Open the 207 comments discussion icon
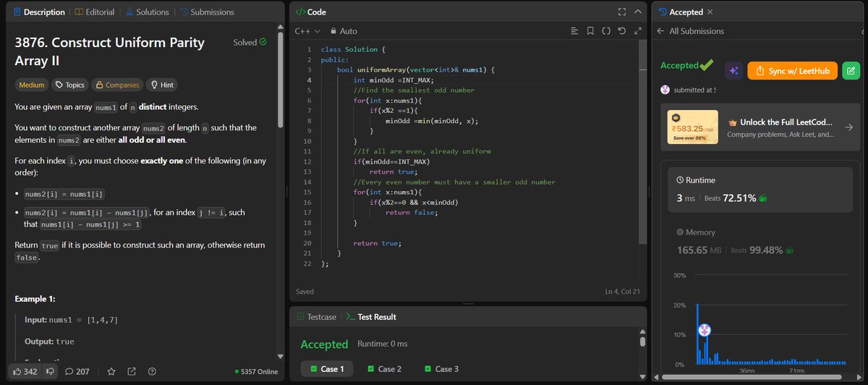 click(77, 371)
